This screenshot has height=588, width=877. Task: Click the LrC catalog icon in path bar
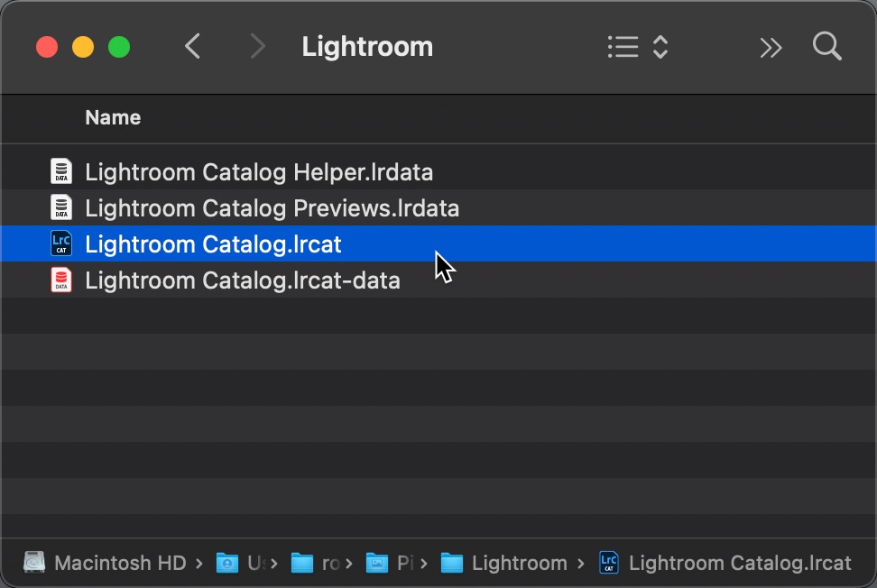[x=609, y=563]
